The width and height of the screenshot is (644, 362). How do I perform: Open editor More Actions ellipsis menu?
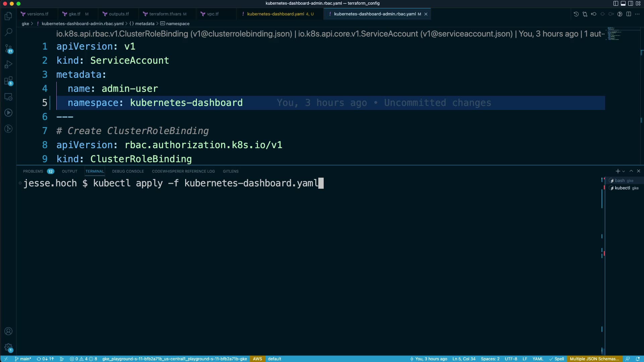coord(637,14)
